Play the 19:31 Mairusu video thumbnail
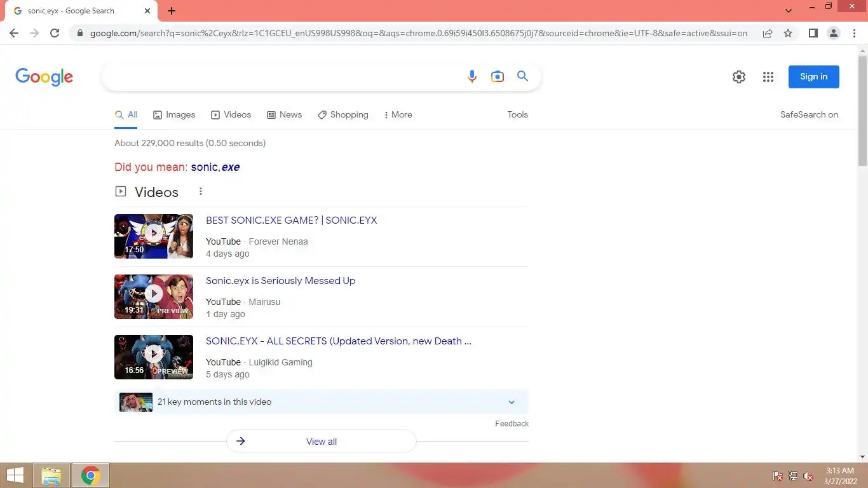868x488 pixels. click(x=154, y=297)
